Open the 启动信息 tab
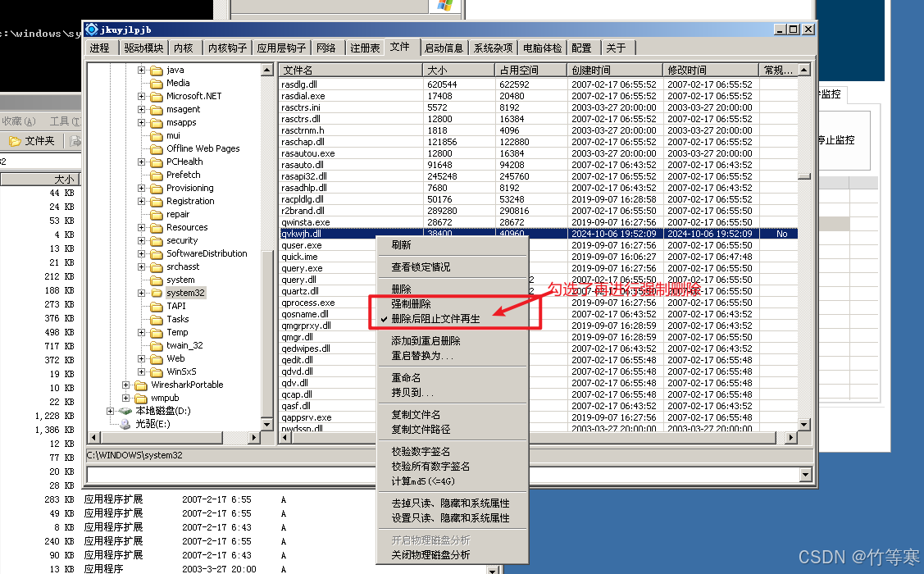The height and width of the screenshot is (574, 924). pos(444,48)
